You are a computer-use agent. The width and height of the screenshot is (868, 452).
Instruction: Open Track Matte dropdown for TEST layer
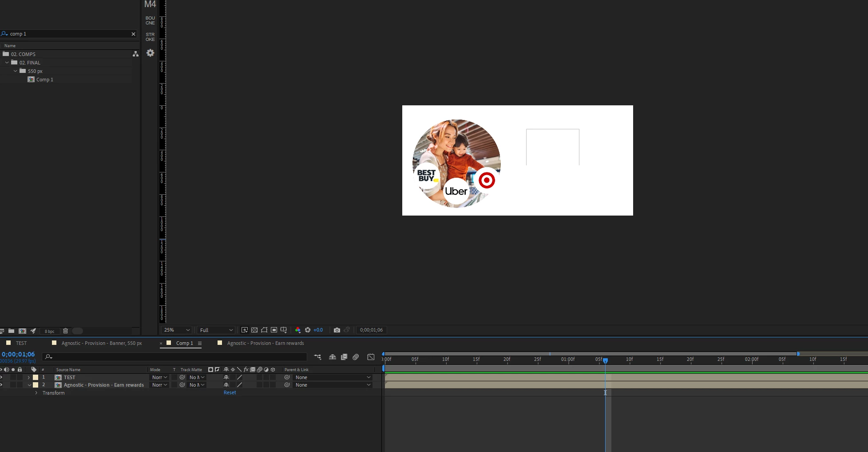pyautogui.click(x=197, y=377)
